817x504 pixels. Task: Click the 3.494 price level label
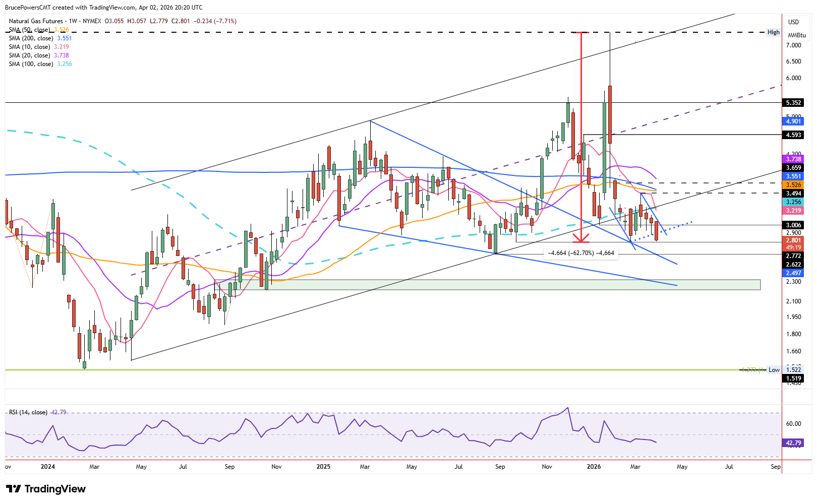[x=793, y=194]
